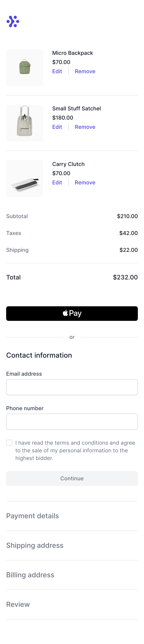
Task: Expand the Review section
Action: (72, 604)
